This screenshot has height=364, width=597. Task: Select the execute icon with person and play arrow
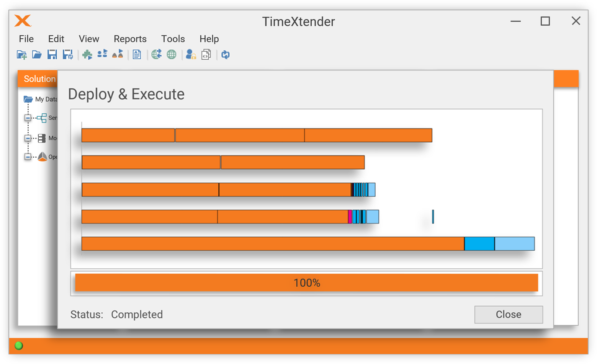click(x=102, y=54)
